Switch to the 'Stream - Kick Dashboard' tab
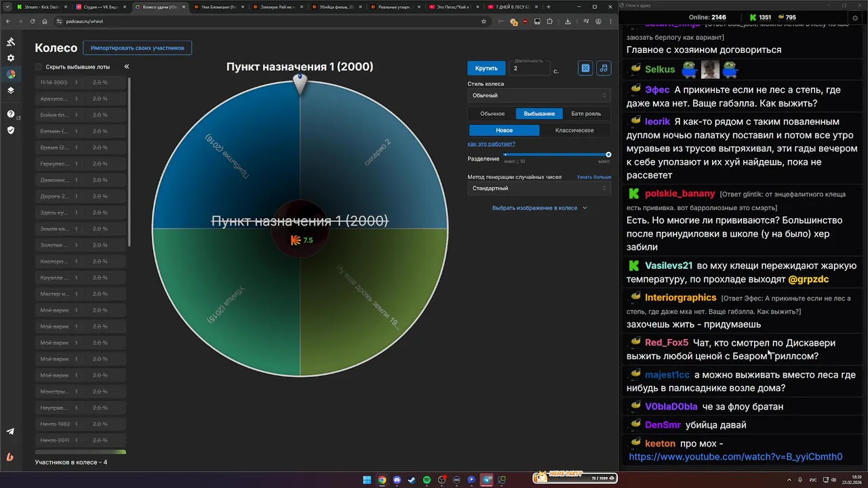The width and height of the screenshot is (868, 488). 42,7
